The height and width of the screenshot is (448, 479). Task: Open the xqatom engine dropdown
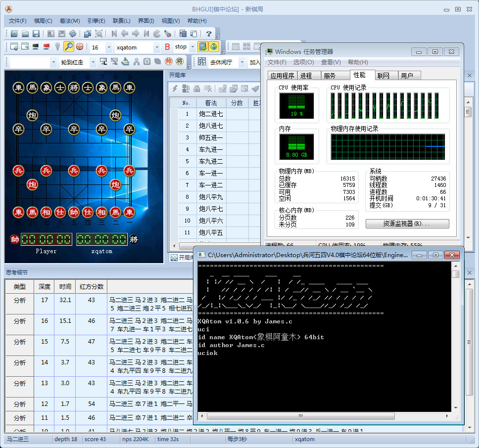coord(157,47)
